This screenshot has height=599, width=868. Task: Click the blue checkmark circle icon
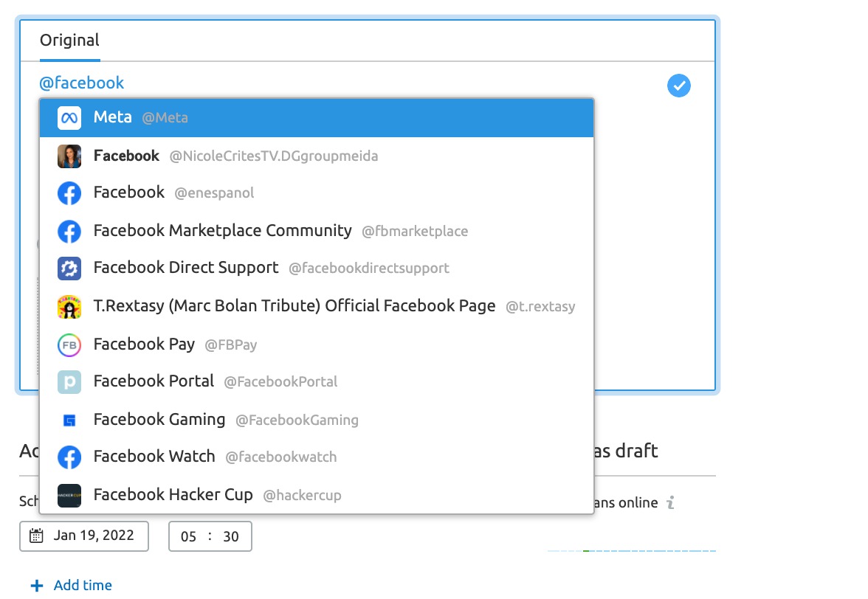679,86
